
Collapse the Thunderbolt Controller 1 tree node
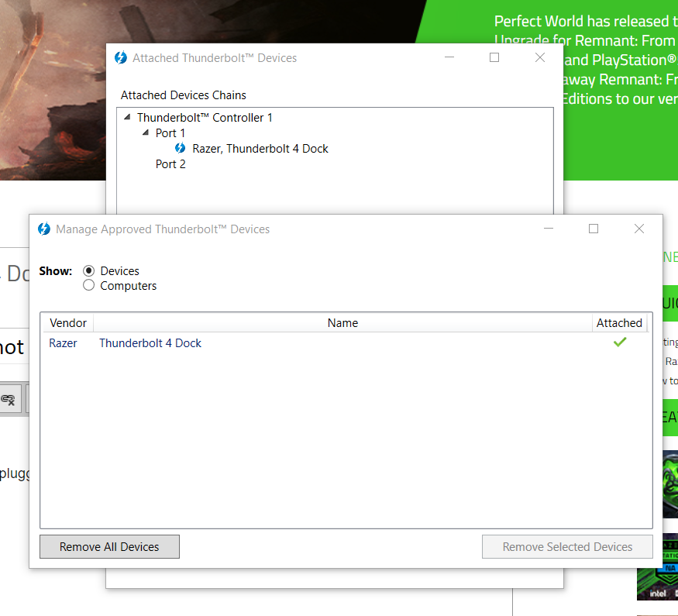(127, 117)
